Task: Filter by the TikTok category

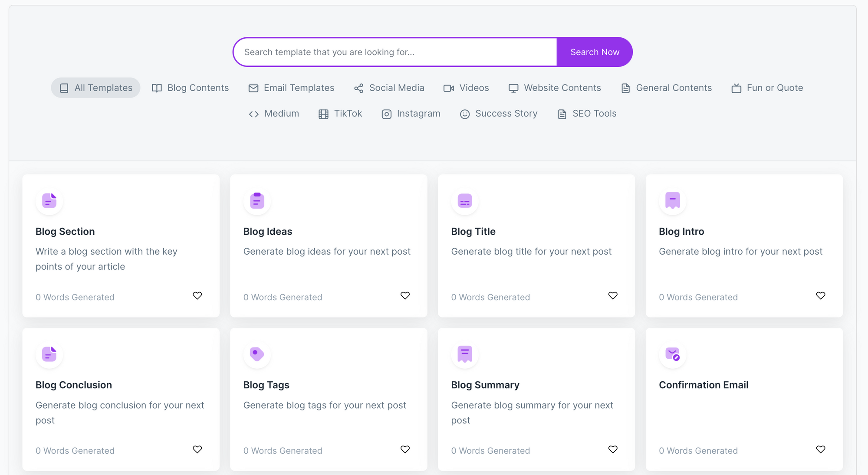Action: (340, 114)
